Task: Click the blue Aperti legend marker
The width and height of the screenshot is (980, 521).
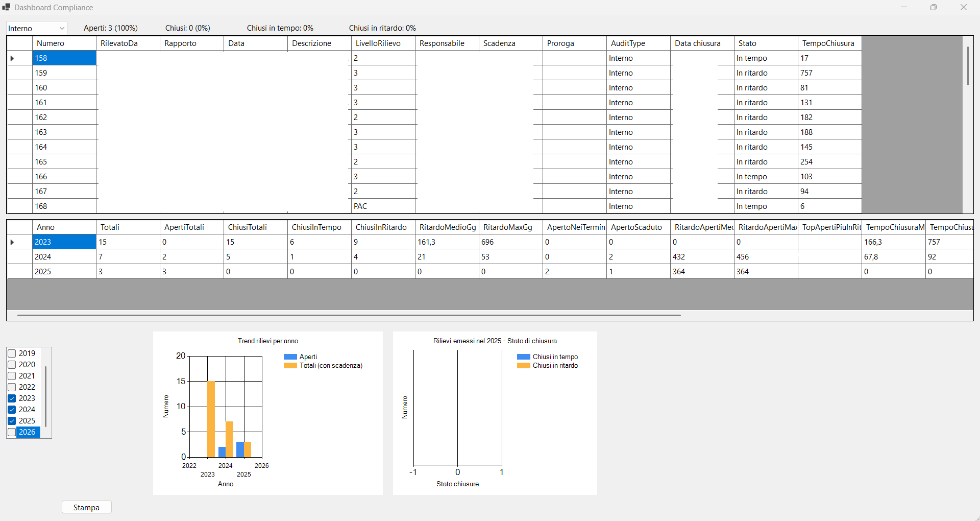Action: pyautogui.click(x=290, y=357)
